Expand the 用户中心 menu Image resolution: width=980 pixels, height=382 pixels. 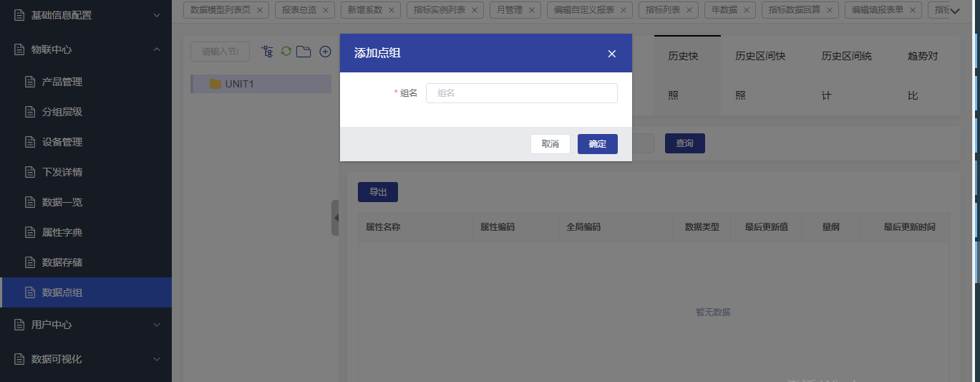(157, 325)
